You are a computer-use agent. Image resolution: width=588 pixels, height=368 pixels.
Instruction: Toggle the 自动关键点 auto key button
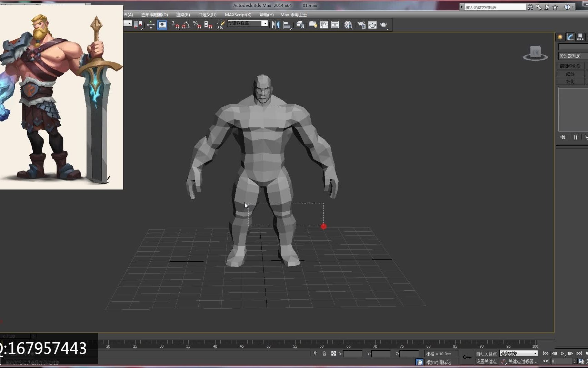[486, 354]
